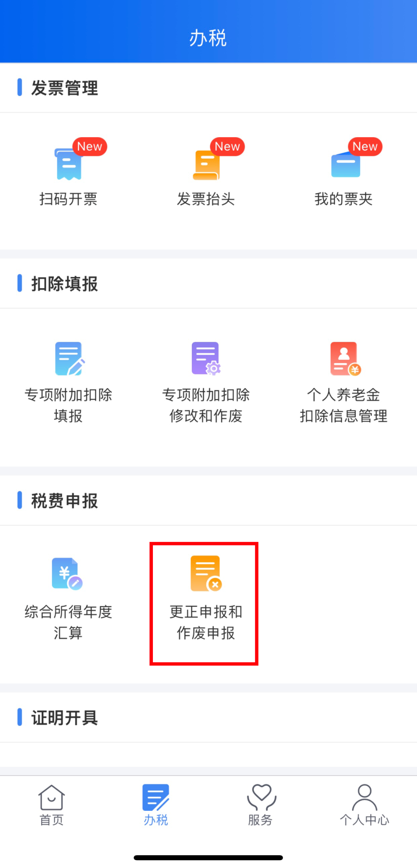Open the 扫码开票 scan invoice icon
The width and height of the screenshot is (417, 868).
tap(69, 164)
